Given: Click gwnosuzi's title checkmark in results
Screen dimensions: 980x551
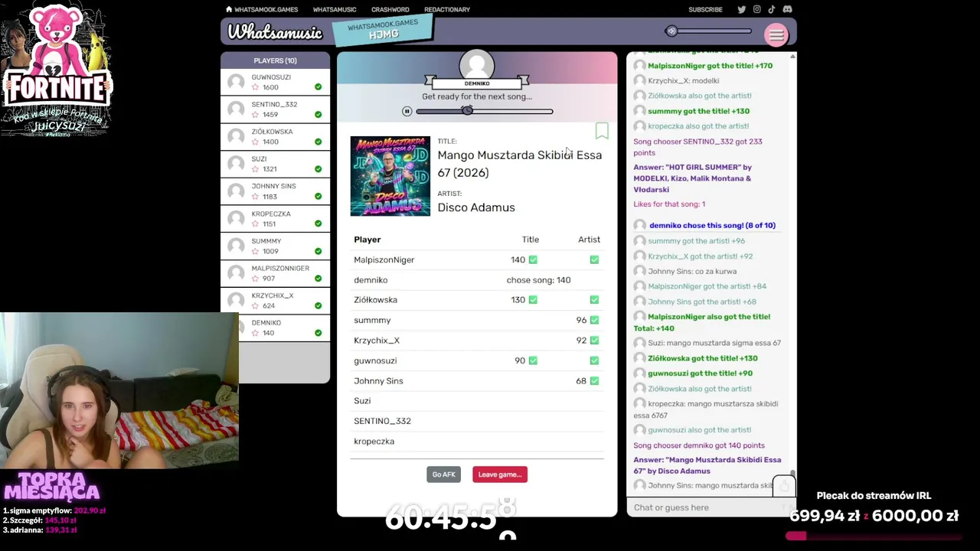Looking at the screenshot, I should pos(533,360).
